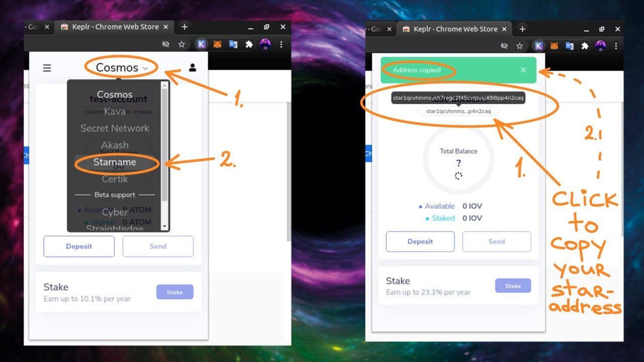Pick Cyber under Beta support
The height and width of the screenshot is (362, 644).
pyautogui.click(x=115, y=212)
